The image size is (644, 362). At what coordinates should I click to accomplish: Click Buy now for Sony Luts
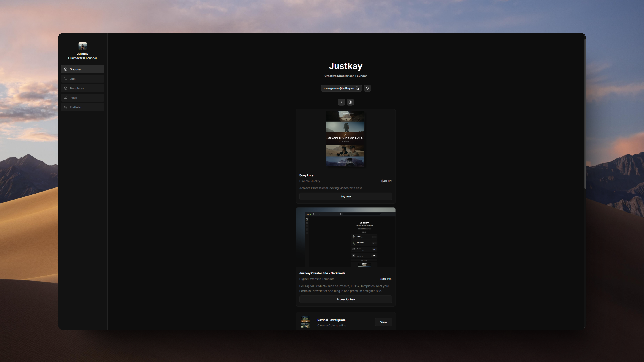click(345, 196)
